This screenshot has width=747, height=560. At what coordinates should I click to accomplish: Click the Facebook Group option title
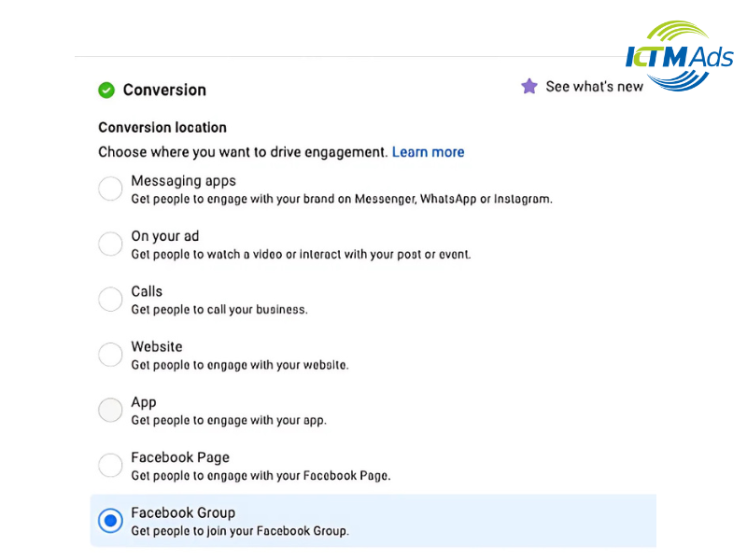(183, 512)
